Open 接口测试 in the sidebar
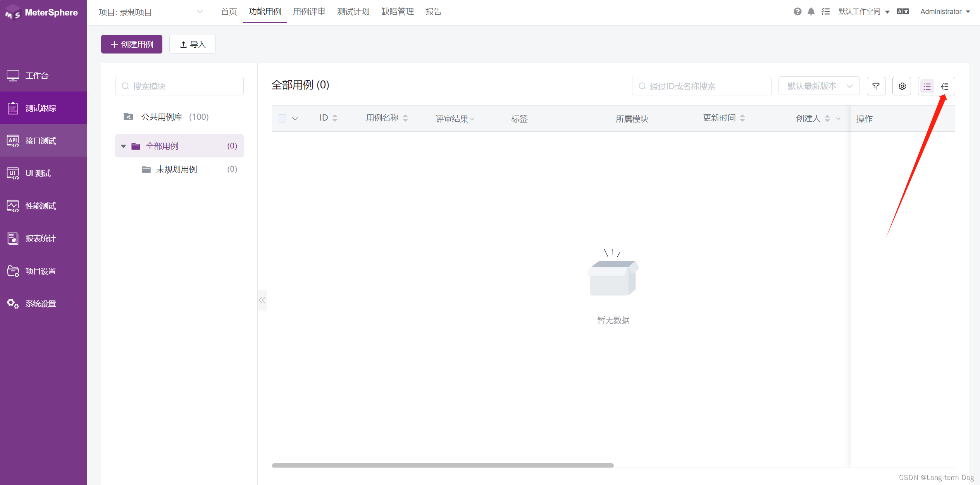The height and width of the screenshot is (485, 980). click(x=41, y=141)
